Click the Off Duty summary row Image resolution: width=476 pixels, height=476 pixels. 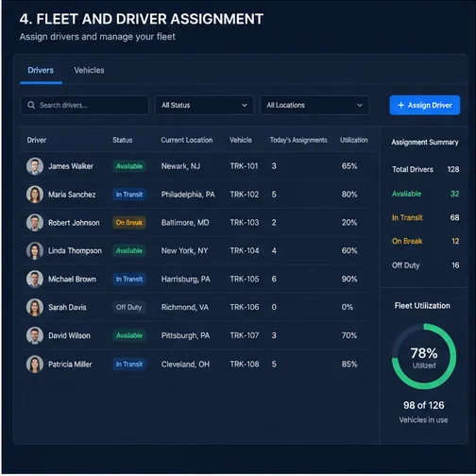pyautogui.click(x=425, y=265)
